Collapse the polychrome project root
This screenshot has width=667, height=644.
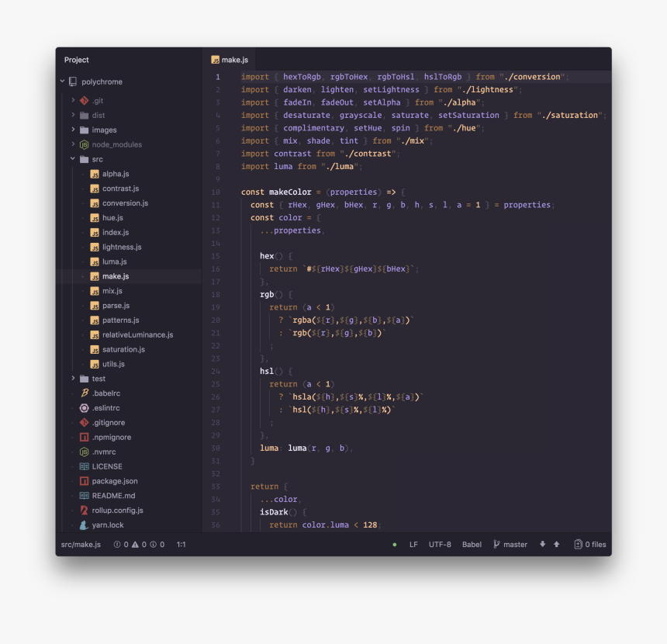(x=63, y=81)
